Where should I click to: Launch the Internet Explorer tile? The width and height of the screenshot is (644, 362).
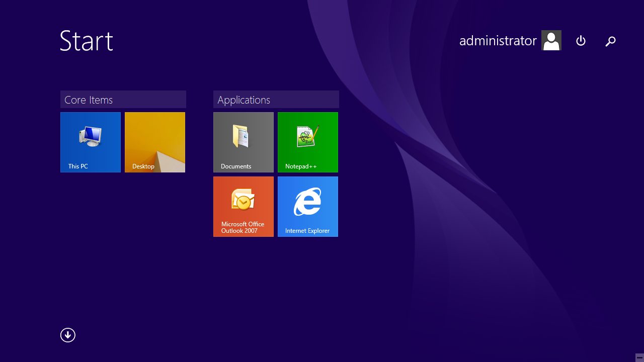click(308, 207)
